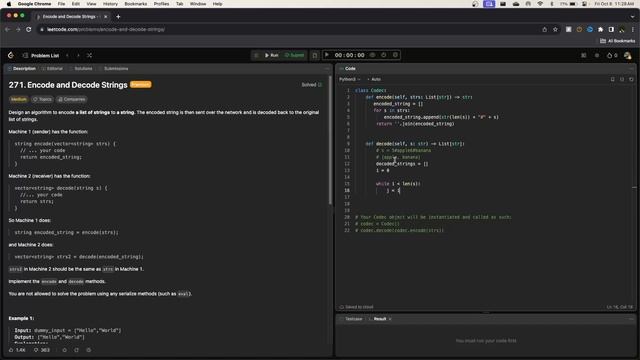Expand the Topics tag
The height and width of the screenshot is (360, 640).
[42, 99]
